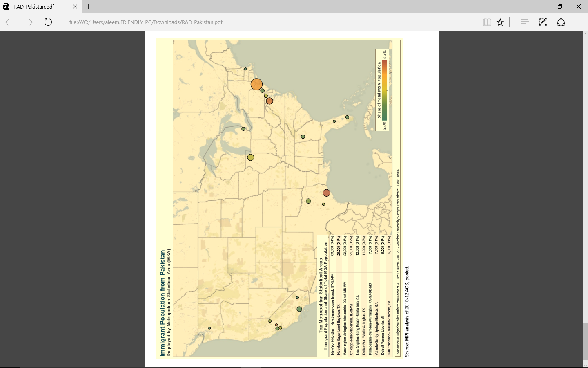The height and width of the screenshot is (368, 588).
Task: Click 'Source: MPI analysis' caption text
Action: pos(407,312)
